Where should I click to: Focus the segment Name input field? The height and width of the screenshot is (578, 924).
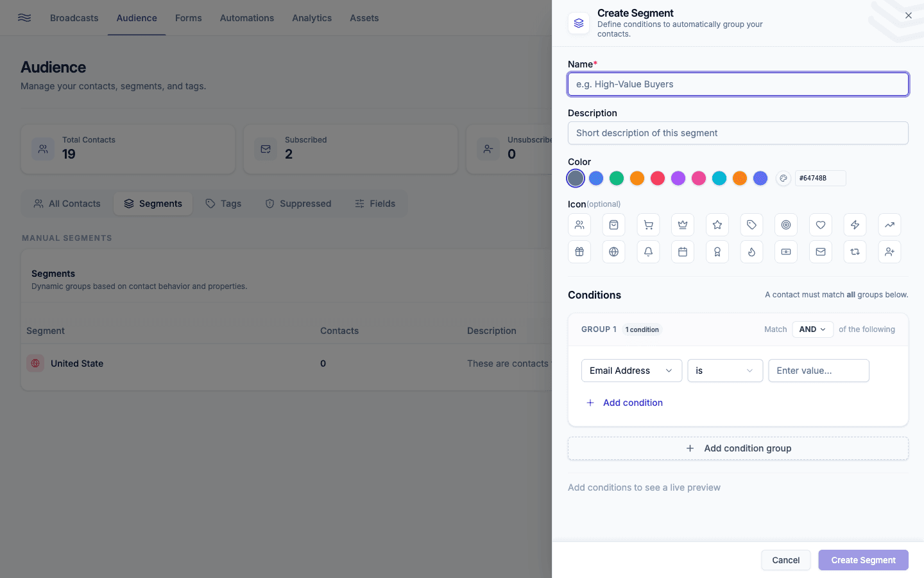738,84
